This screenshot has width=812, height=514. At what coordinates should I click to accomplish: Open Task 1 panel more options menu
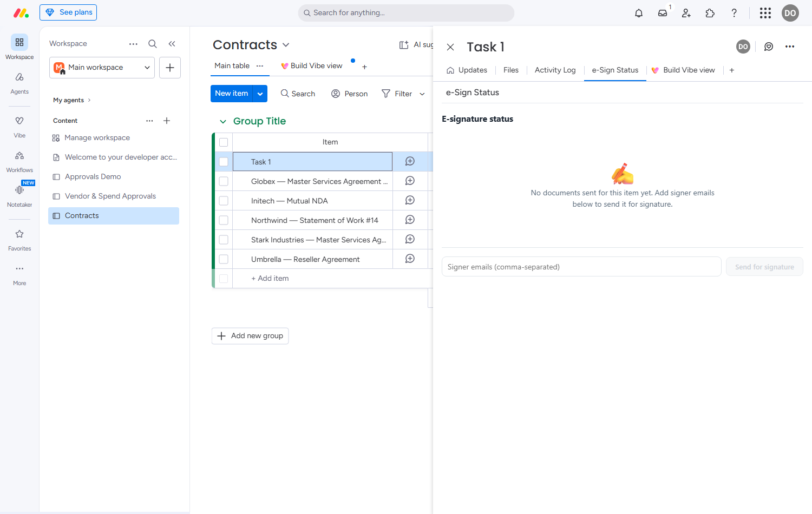[x=790, y=47]
